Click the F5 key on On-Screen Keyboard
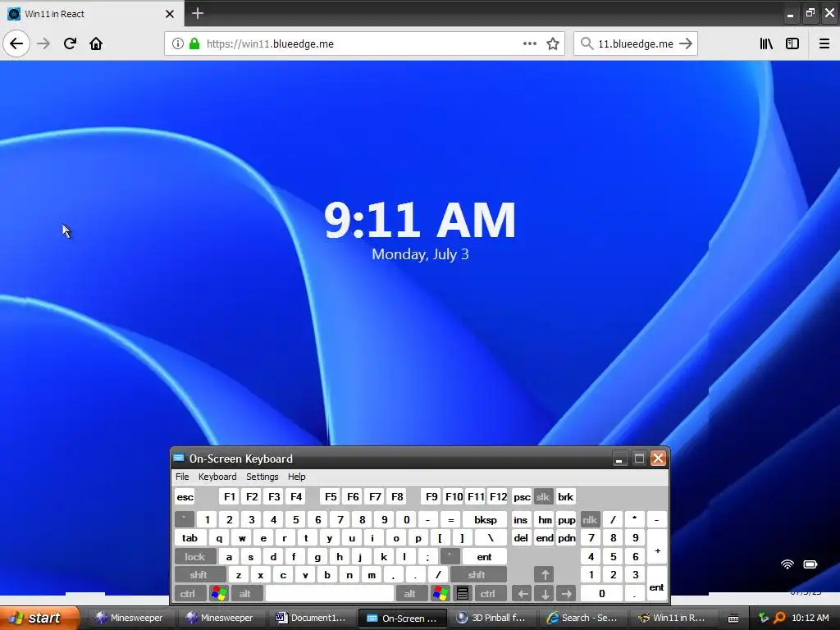The image size is (840, 630). (x=331, y=496)
